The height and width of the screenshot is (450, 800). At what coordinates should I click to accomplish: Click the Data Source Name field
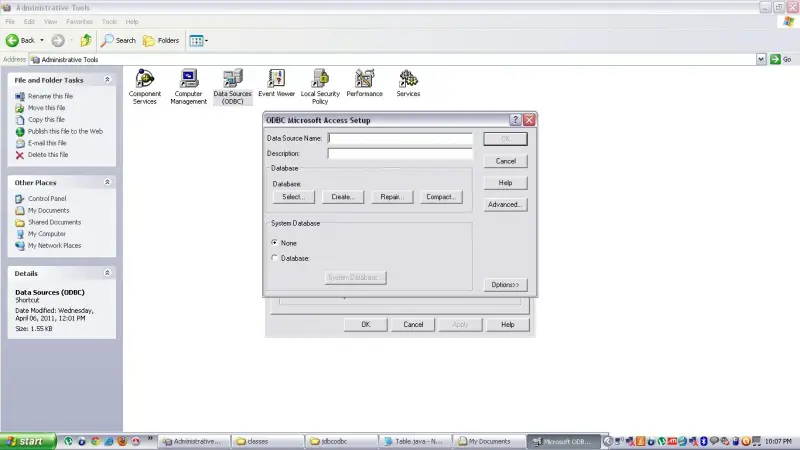400,138
